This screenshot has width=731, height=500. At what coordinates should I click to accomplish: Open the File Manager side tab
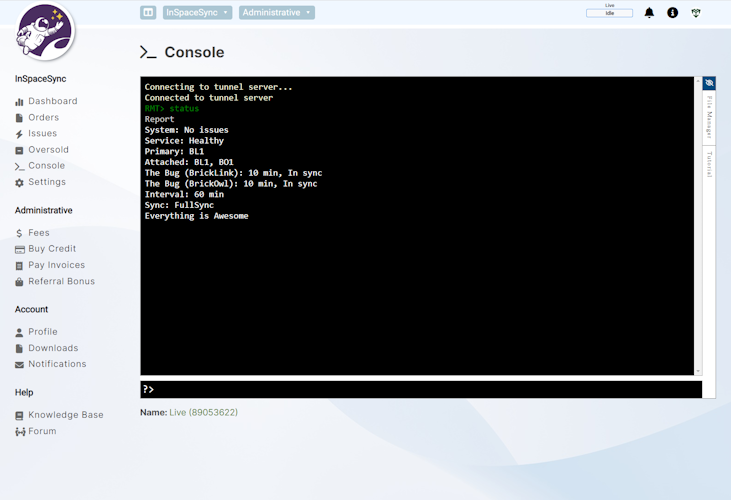(x=709, y=116)
